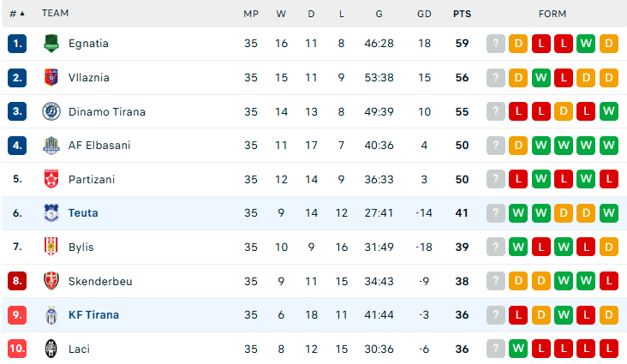627x364 pixels.
Task: Click the red rank 10 position badge
Action: click(x=18, y=349)
